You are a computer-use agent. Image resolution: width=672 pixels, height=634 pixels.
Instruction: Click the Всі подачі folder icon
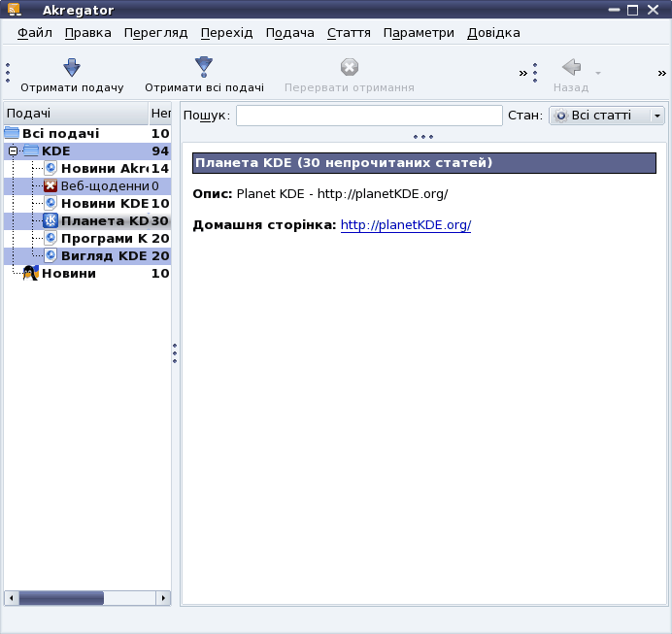pyautogui.click(x=12, y=133)
